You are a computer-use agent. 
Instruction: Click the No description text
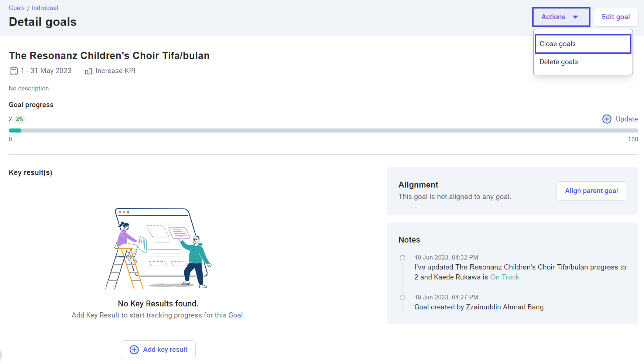[x=30, y=89]
